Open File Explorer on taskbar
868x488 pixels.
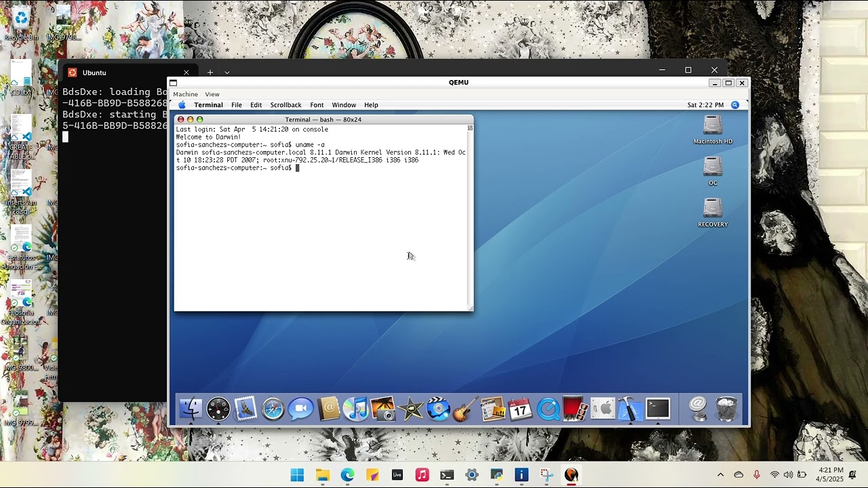(322, 475)
